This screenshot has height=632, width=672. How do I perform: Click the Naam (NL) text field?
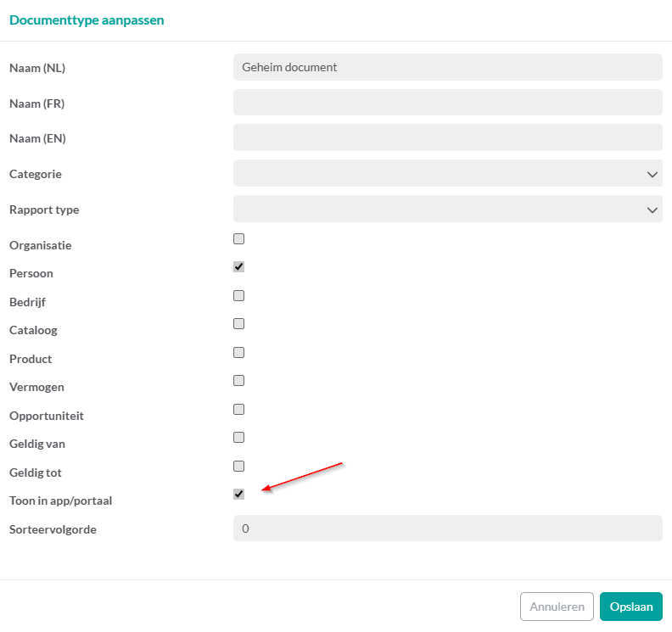tap(447, 67)
